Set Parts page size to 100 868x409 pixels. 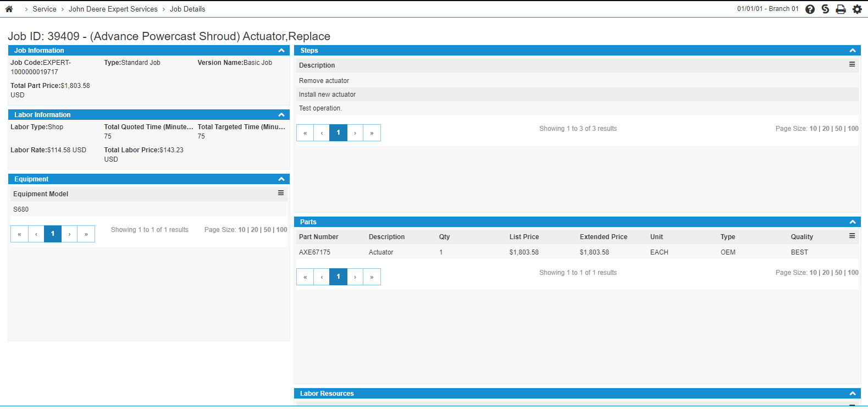click(853, 273)
